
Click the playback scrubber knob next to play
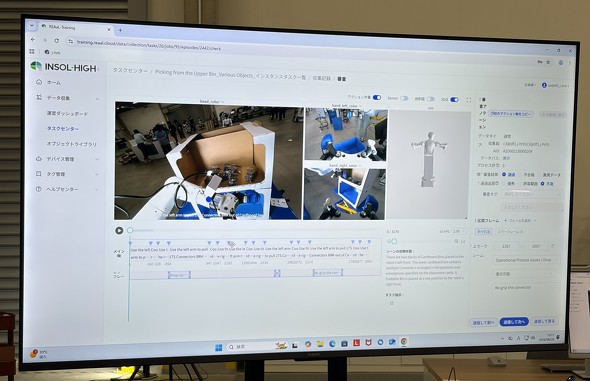tap(130, 230)
